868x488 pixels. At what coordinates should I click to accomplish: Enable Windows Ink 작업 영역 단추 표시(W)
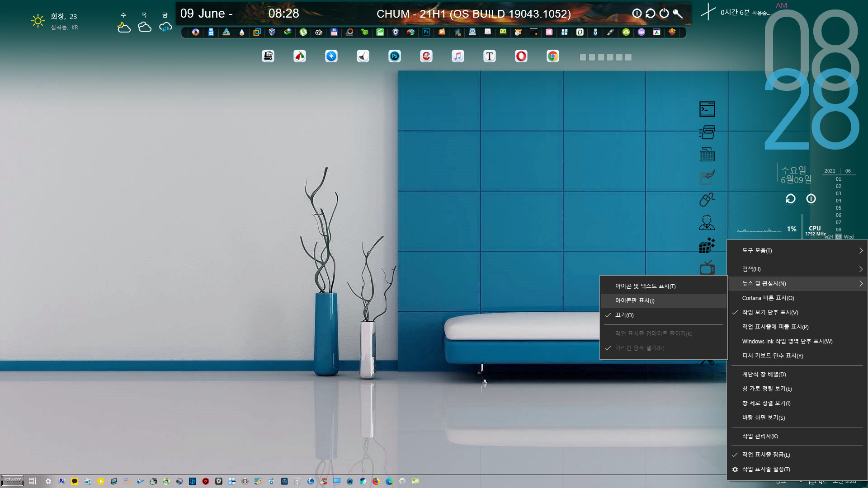(x=797, y=341)
